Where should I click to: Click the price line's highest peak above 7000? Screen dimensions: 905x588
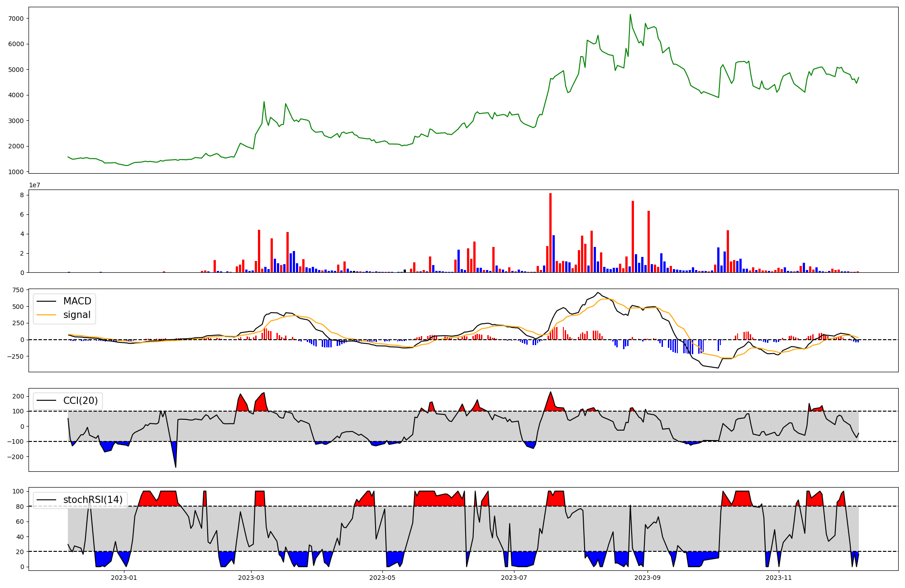[630, 14]
